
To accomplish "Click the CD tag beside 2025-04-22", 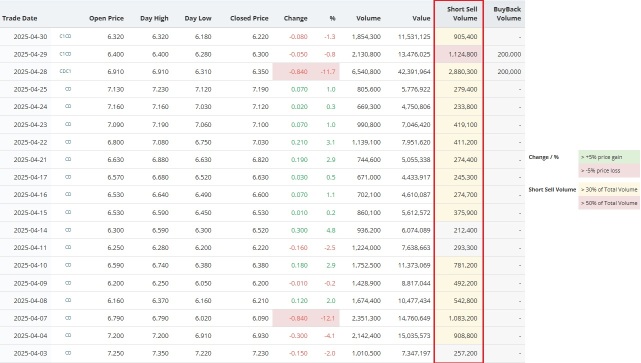I will click(68, 142).
